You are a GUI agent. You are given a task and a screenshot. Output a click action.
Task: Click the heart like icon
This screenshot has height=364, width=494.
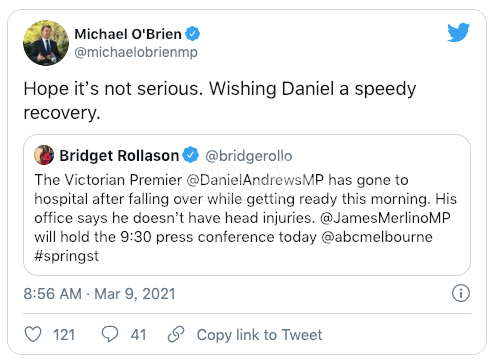point(33,334)
